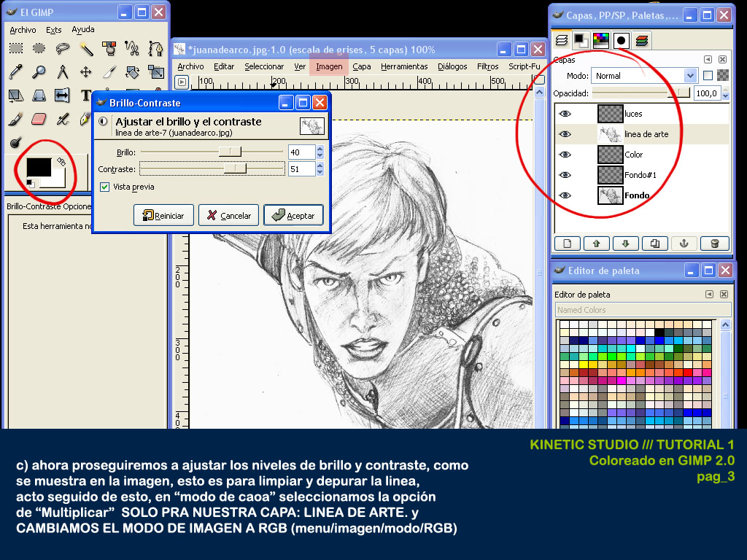Open the Imagen menu in the image window
The width and height of the screenshot is (747, 560).
pyautogui.click(x=329, y=66)
